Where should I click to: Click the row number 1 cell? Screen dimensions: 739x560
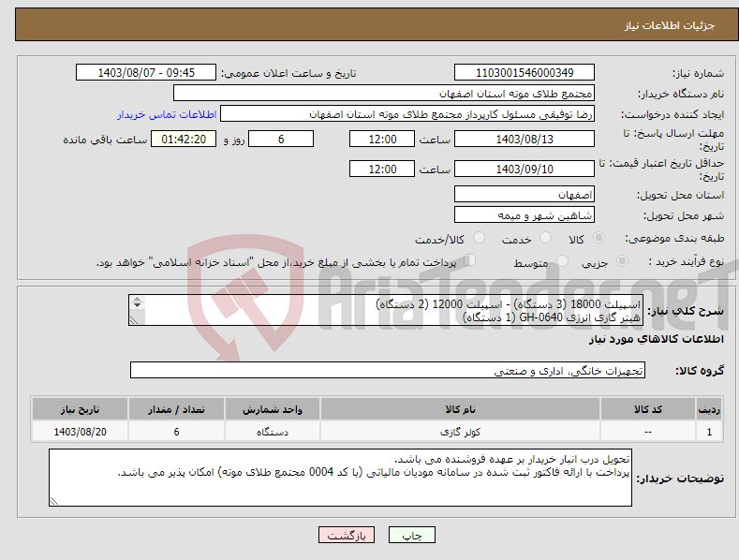pos(709,432)
